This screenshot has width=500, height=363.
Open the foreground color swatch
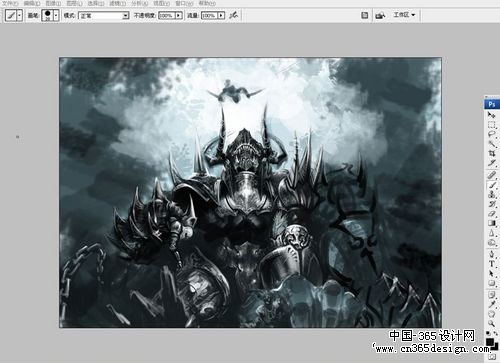[x=489, y=342]
